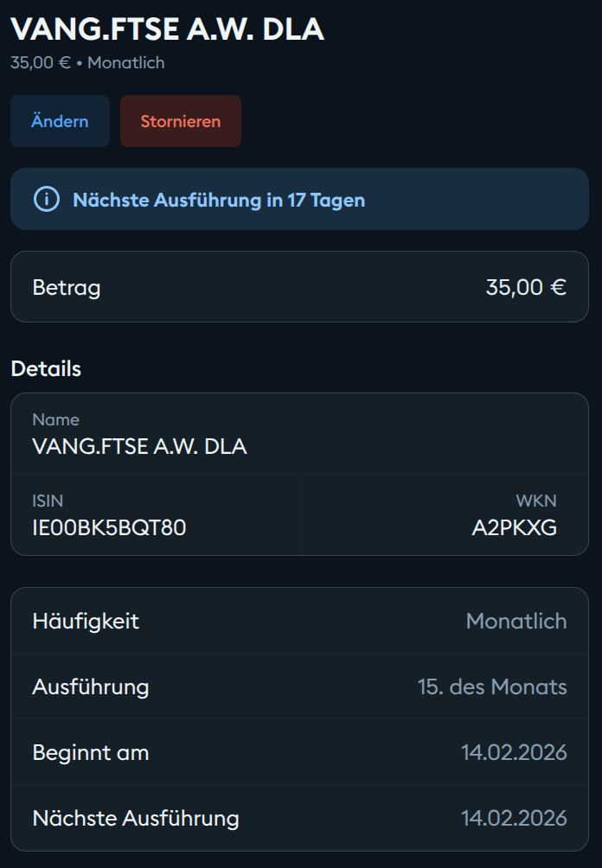
Task: Select the Betrag label
Action: coord(67,287)
